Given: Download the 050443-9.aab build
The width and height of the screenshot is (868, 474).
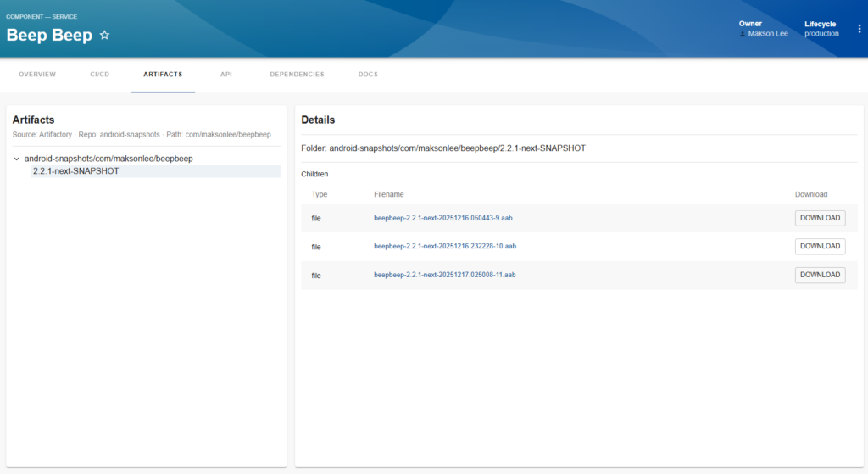Looking at the screenshot, I should pyautogui.click(x=820, y=218).
